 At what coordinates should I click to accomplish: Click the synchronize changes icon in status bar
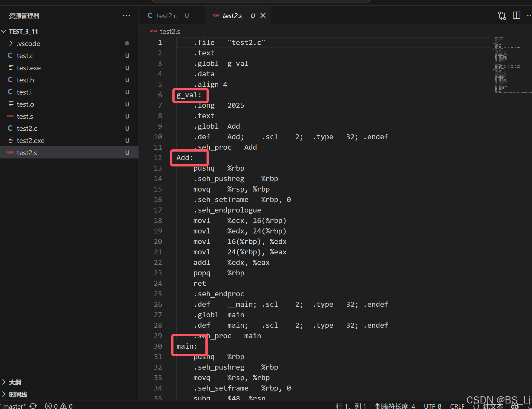click(33, 406)
